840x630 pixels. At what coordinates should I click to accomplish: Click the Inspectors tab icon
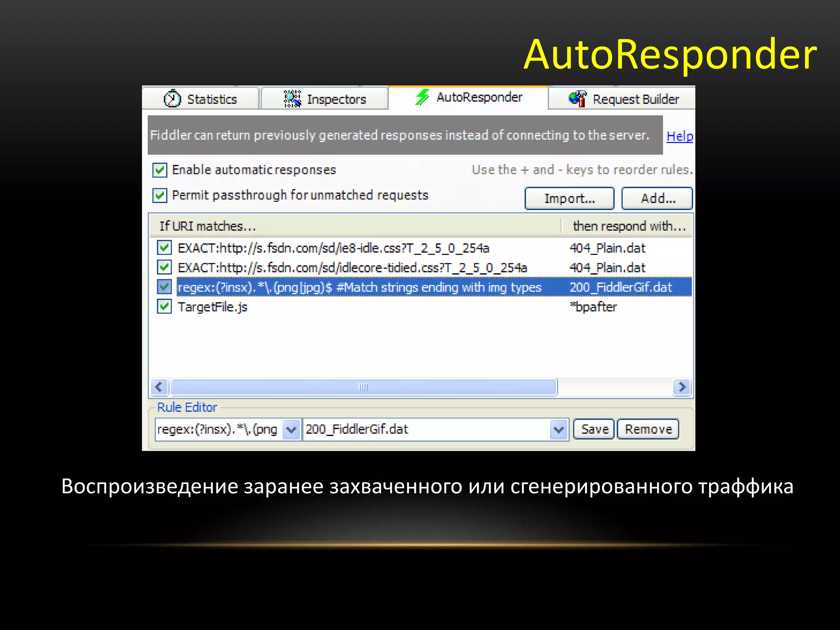(292, 99)
